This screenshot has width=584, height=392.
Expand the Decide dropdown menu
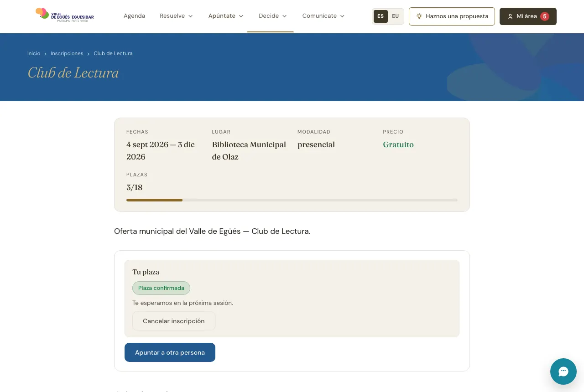273,16
